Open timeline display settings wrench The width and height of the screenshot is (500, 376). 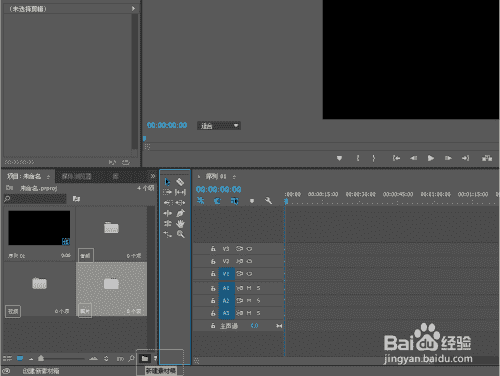tap(268, 201)
